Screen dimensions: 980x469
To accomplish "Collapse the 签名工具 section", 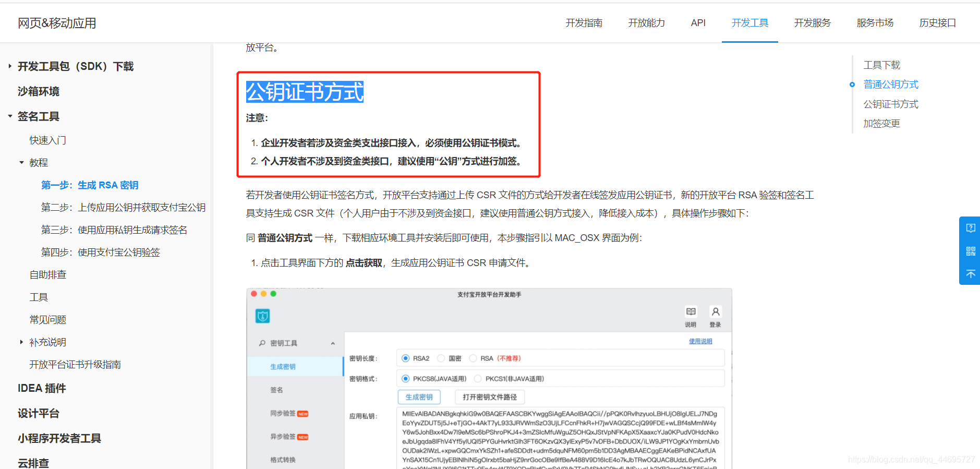I will (10, 116).
